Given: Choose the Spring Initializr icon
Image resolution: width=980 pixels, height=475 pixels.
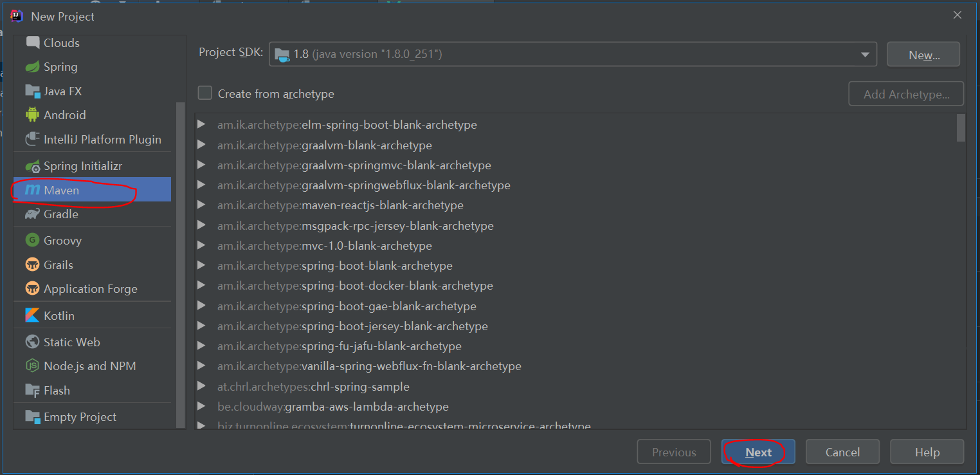Looking at the screenshot, I should click(32, 166).
